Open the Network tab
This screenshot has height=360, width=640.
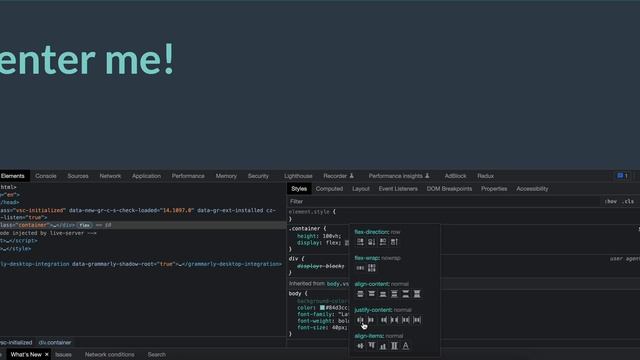[110, 176]
